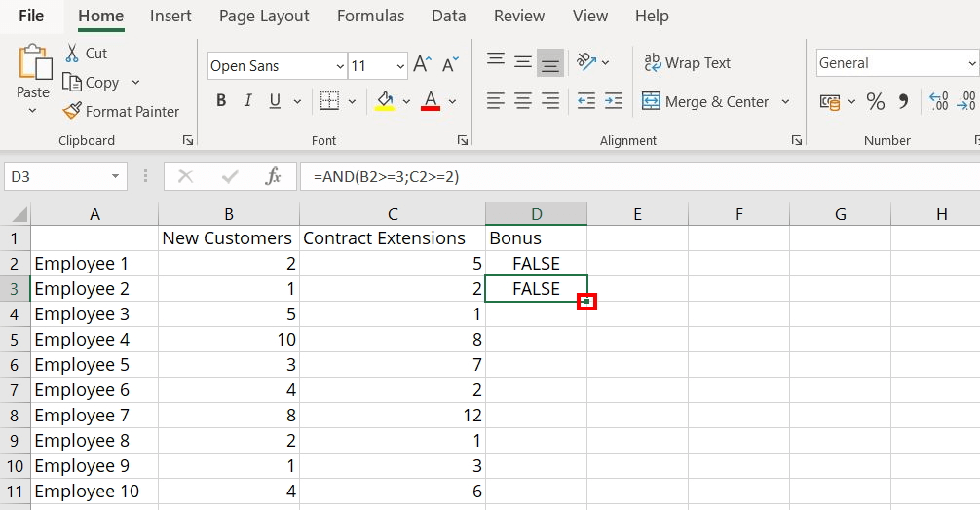Toggle Bottom Align button

[550, 63]
